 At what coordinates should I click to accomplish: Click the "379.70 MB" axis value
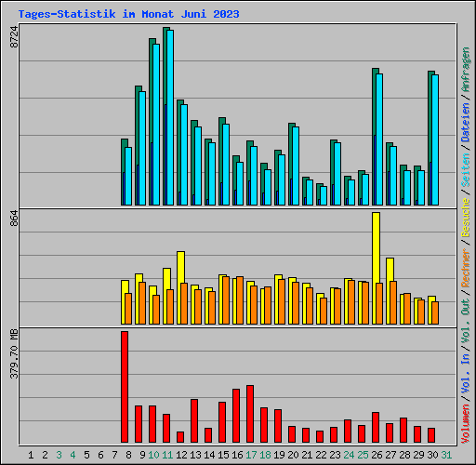pos(14,353)
